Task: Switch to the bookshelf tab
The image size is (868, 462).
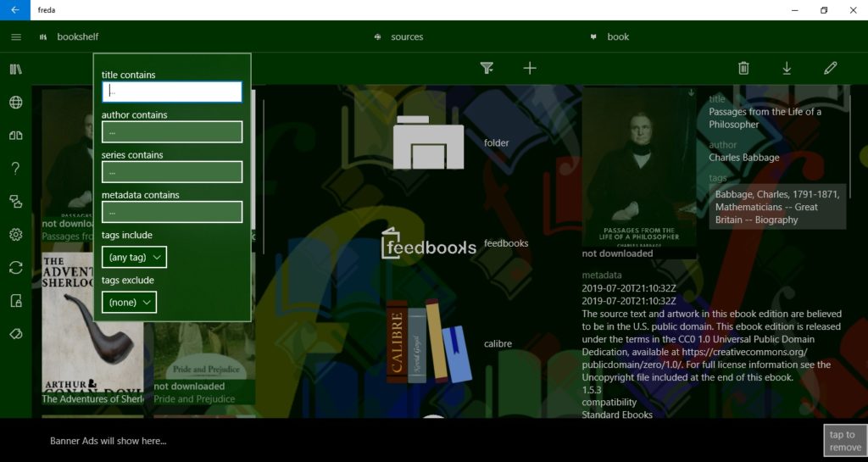Action: (70, 37)
